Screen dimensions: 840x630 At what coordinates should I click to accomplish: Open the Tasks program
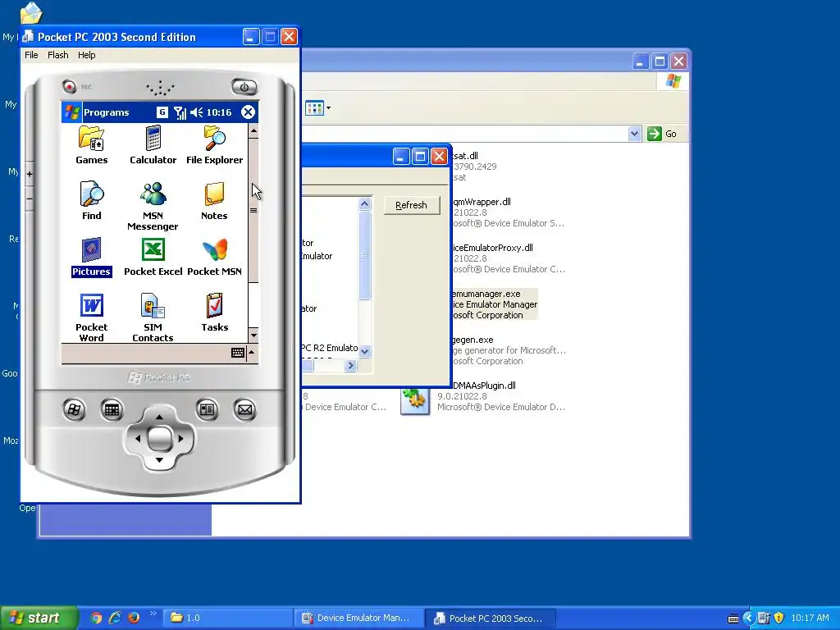214,313
